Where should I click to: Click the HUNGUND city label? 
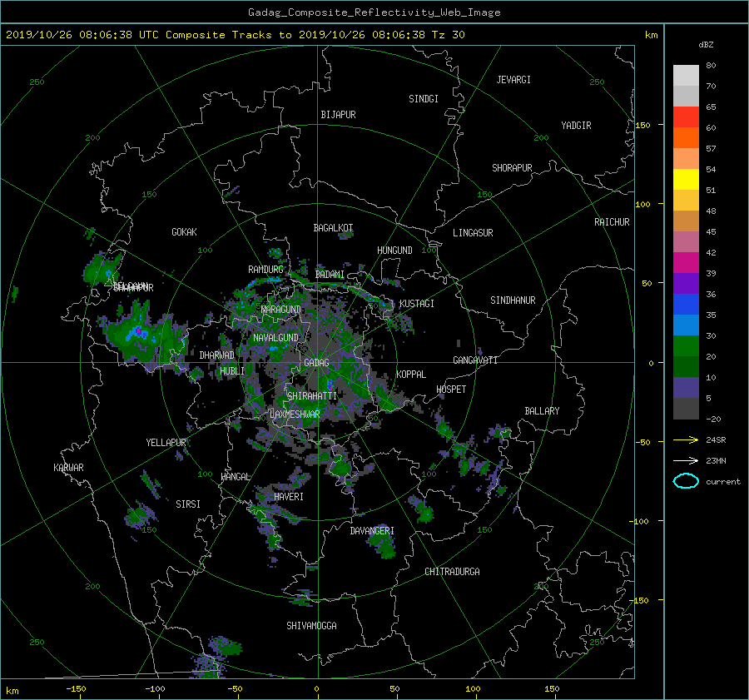[394, 251]
